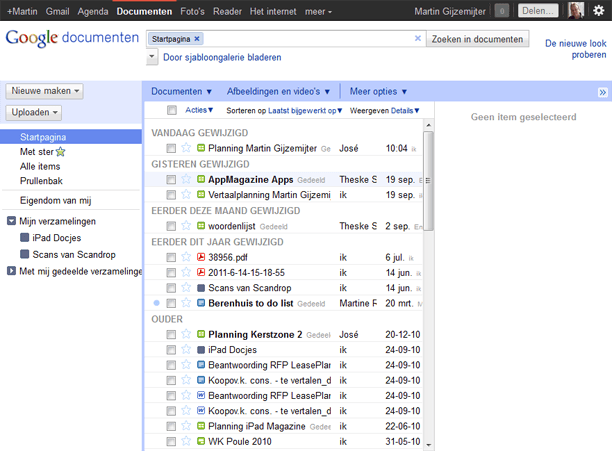Open Foto's in the top bar

(x=192, y=11)
